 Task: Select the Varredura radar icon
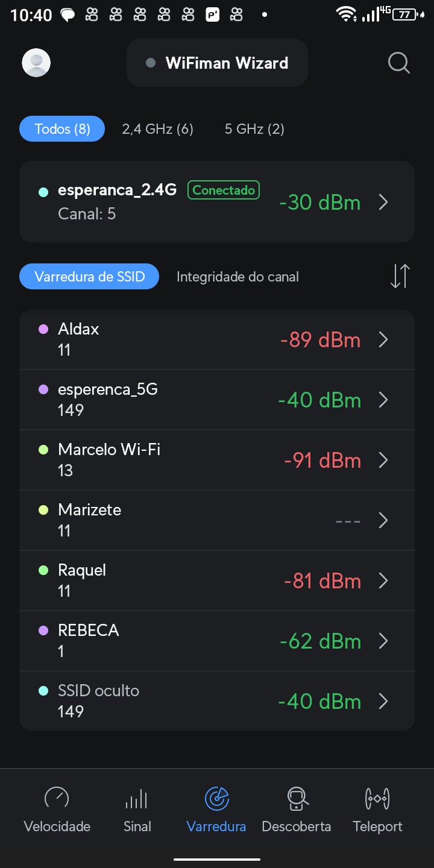(216, 798)
